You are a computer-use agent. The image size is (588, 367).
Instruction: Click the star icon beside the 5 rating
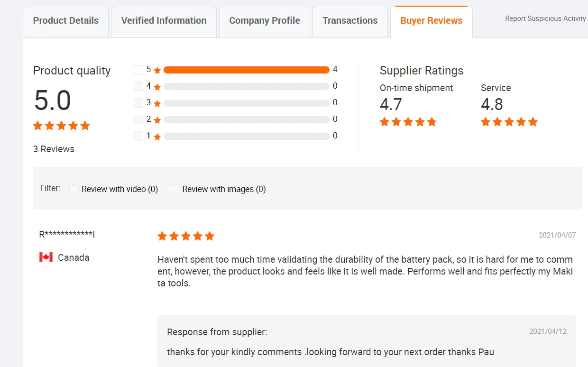coord(157,71)
